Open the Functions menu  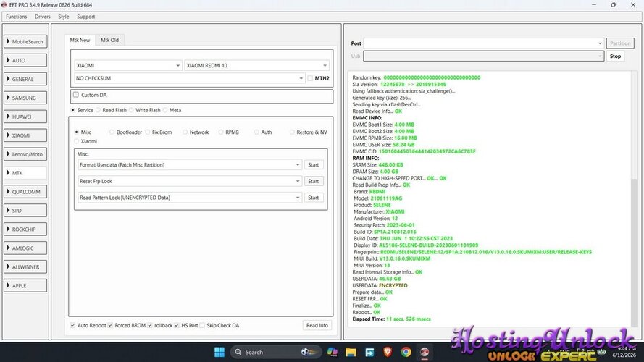click(x=17, y=17)
